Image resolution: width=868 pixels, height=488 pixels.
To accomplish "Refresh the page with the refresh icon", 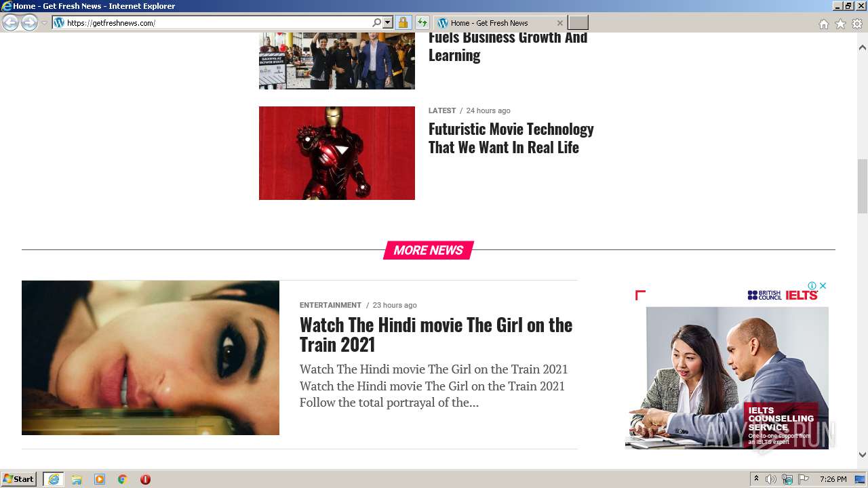I will 422,23.
